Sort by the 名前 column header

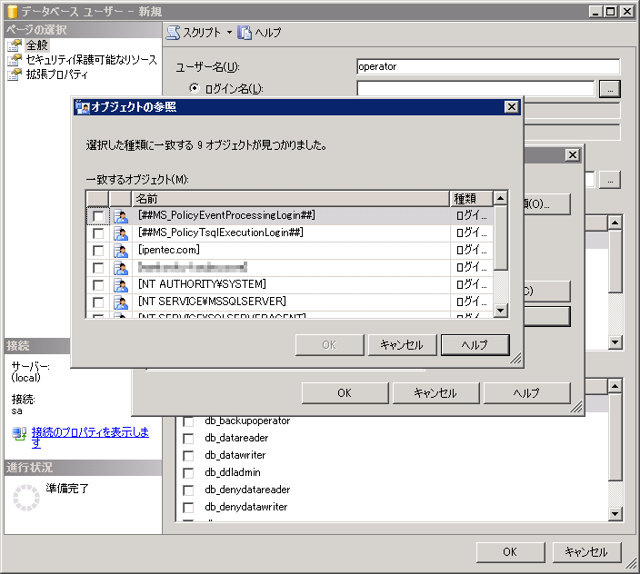coord(290,199)
